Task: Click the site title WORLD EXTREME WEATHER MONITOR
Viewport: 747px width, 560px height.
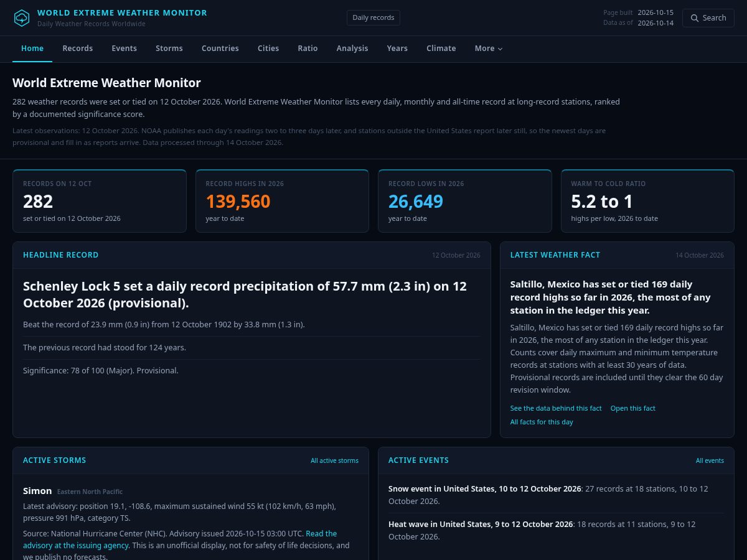Action: 122,12
